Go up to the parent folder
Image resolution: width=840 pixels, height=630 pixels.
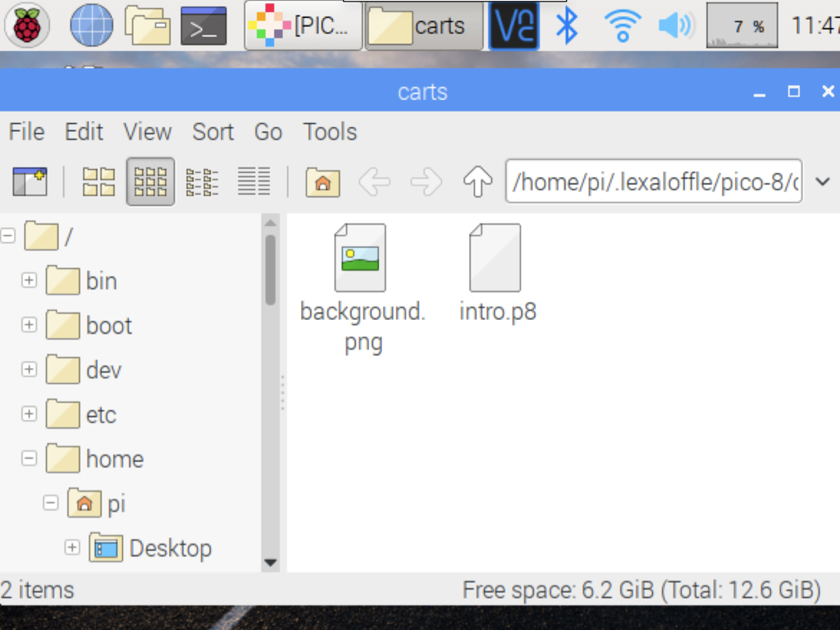coord(477,181)
